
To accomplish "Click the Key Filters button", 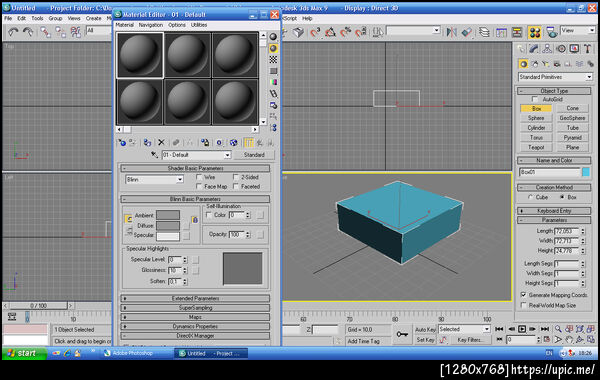I will tap(470, 340).
